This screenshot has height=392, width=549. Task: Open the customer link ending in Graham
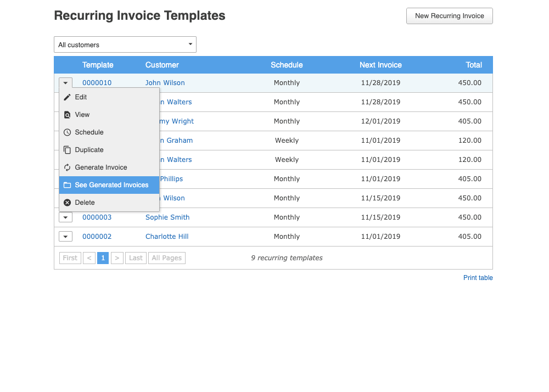pos(176,141)
